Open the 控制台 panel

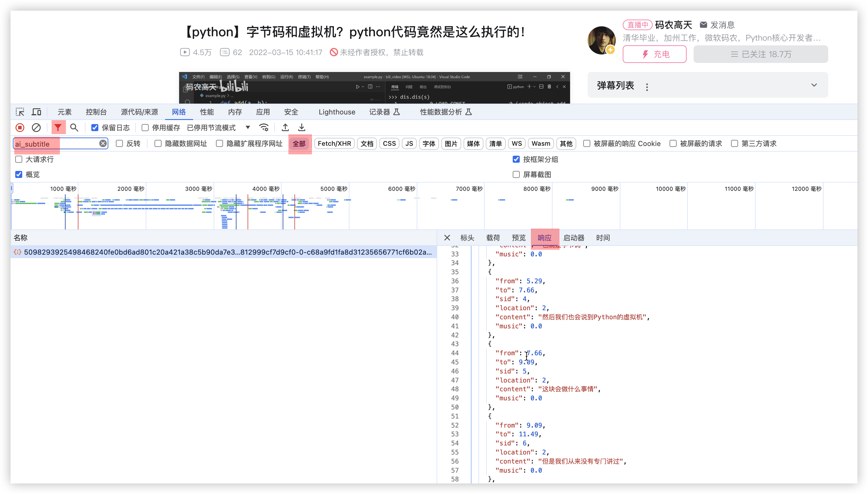96,112
